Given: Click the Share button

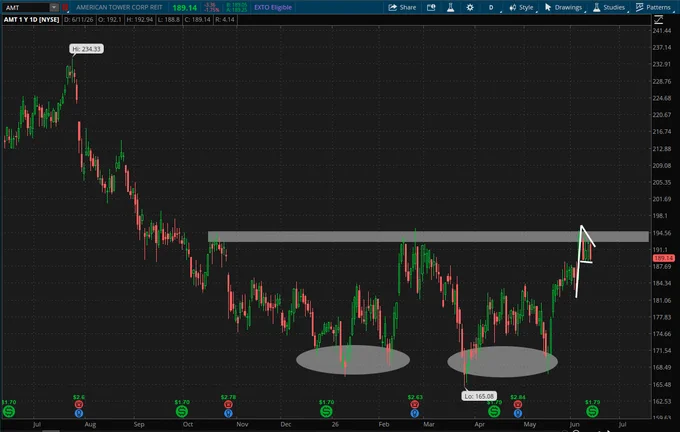Looking at the screenshot, I should [x=402, y=7].
